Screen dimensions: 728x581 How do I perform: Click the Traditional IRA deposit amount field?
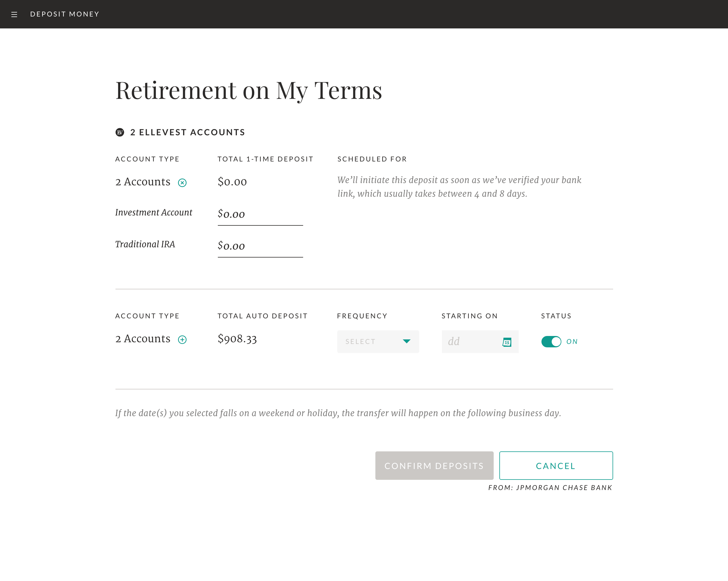coord(260,246)
